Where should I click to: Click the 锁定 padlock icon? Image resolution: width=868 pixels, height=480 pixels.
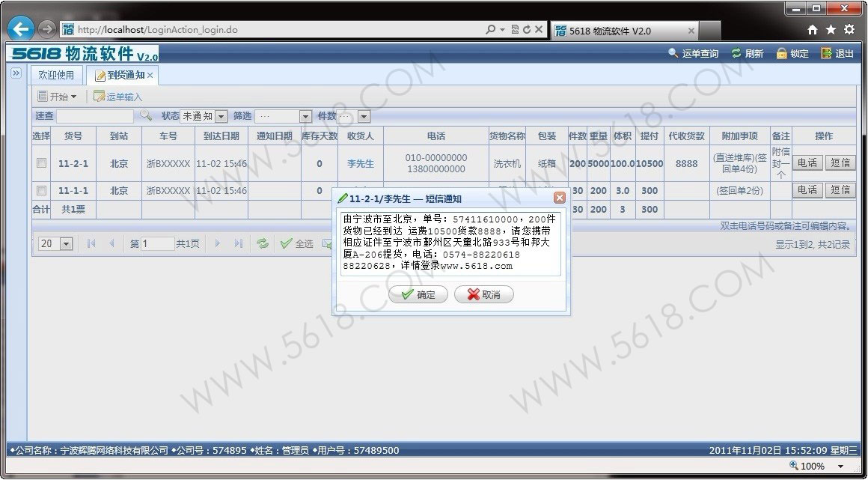[x=782, y=54]
